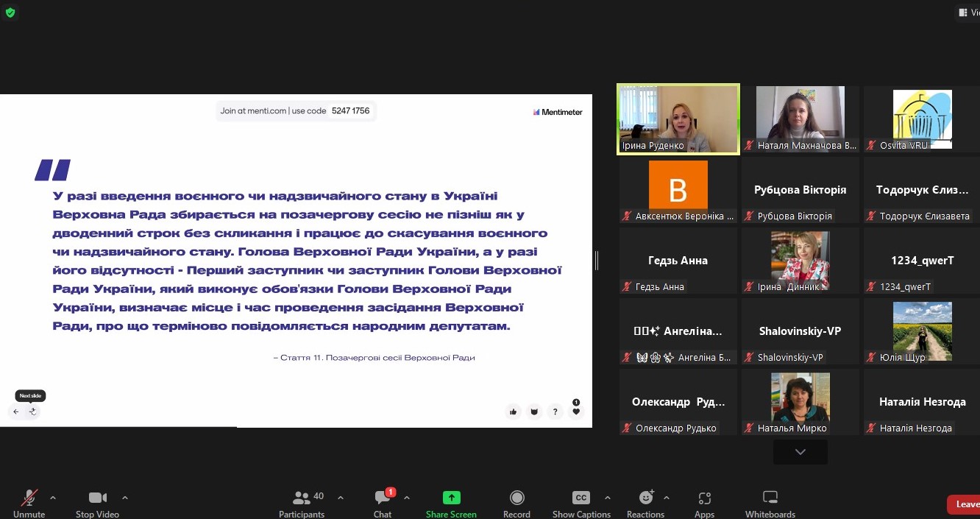Go to the previous slide arrow

(x=16, y=412)
